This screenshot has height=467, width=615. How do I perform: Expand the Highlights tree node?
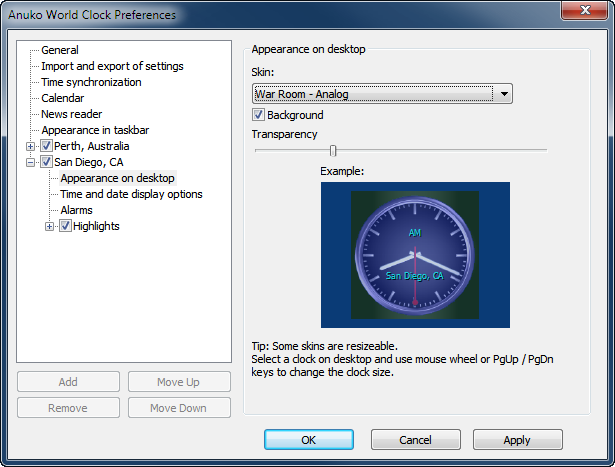pyautogui.click(x=50, y=226)
